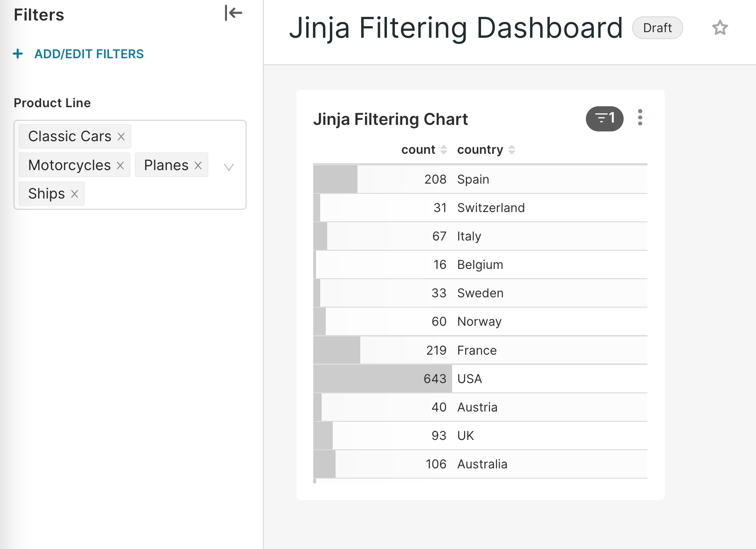Click the 208 count cell for Spain
This screenshot has height=549, width=756.
click(x=435, y=179)
